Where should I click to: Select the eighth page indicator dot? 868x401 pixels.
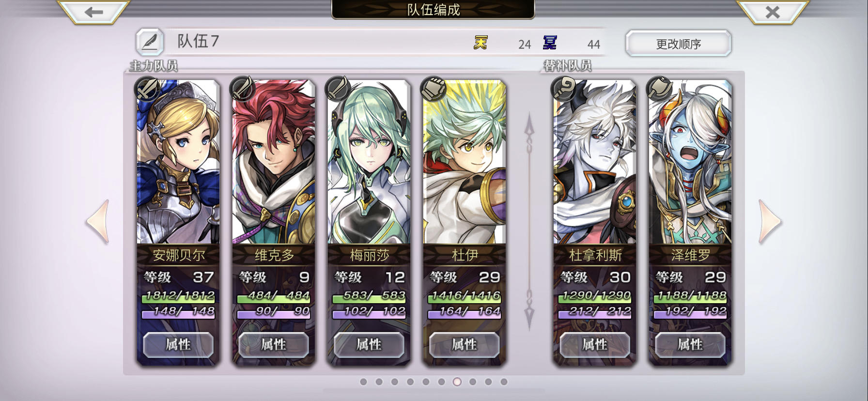tap(473, 382)
